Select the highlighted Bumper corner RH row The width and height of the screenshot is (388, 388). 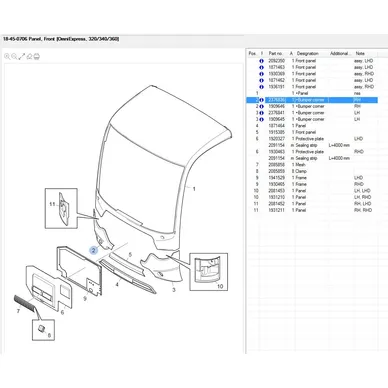[x=312, y=100]
